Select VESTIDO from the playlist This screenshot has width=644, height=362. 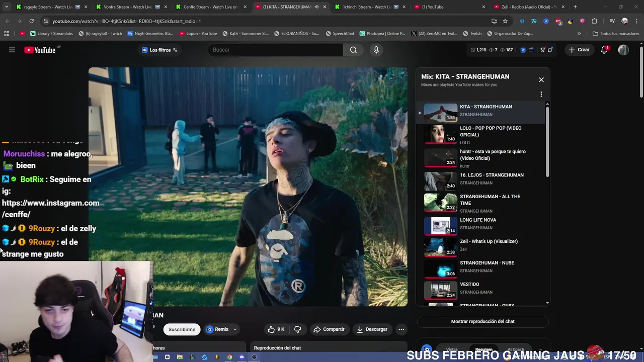(x=481, y=290)
